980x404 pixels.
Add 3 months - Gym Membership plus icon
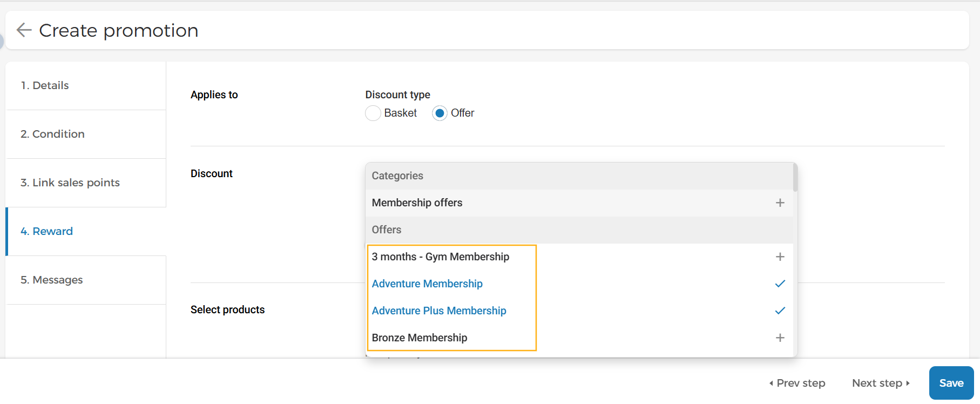click(x=780, y=257)
